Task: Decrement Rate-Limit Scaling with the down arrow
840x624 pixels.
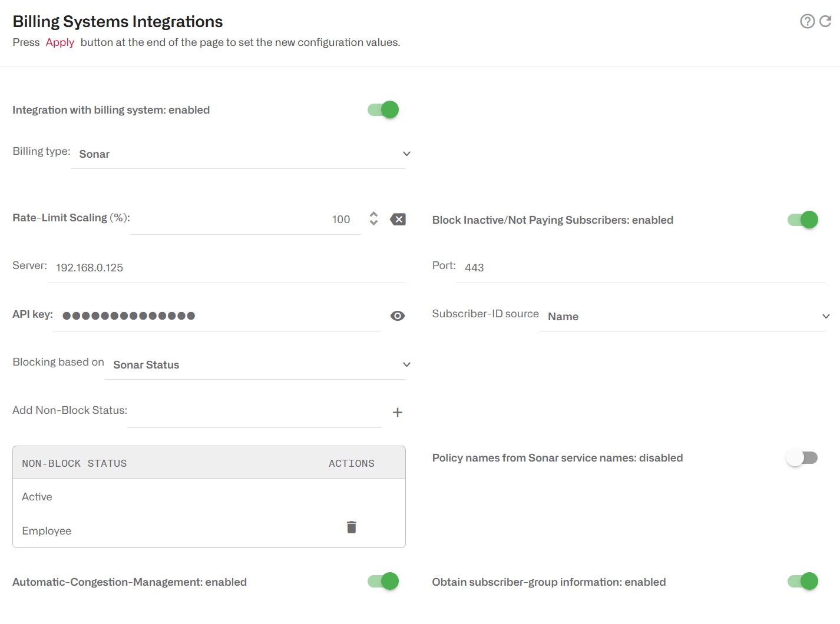Action: tap(374, 224)
